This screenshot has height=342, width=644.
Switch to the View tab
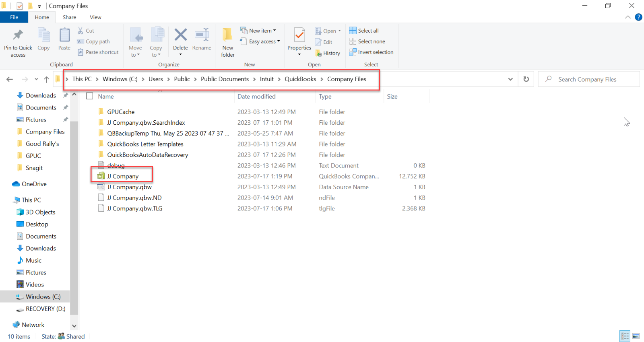tap(95, 17)
